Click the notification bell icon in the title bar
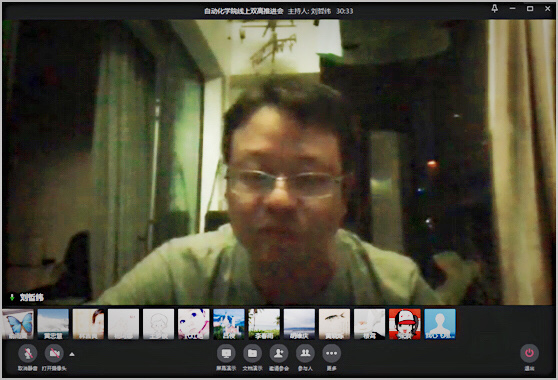558x380 pixels. (495, 9)
